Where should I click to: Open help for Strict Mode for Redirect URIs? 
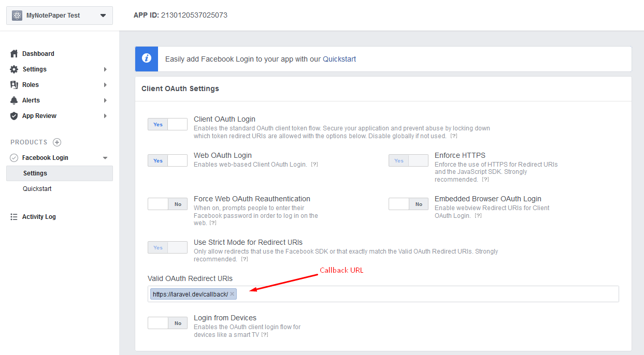click(245, 259)
